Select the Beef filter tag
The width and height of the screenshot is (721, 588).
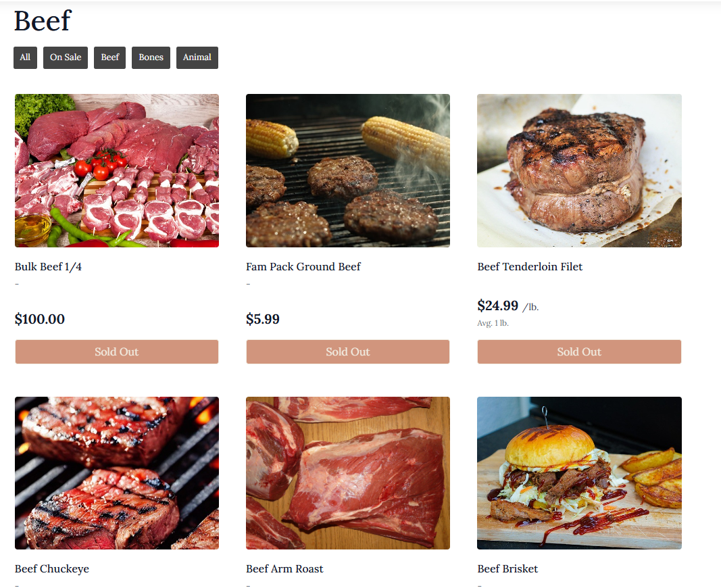pyautogui.click(x=110, y=57)
